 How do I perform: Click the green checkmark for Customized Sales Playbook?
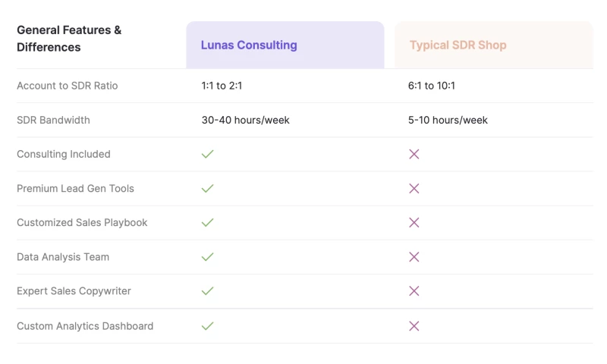point(207,222)
